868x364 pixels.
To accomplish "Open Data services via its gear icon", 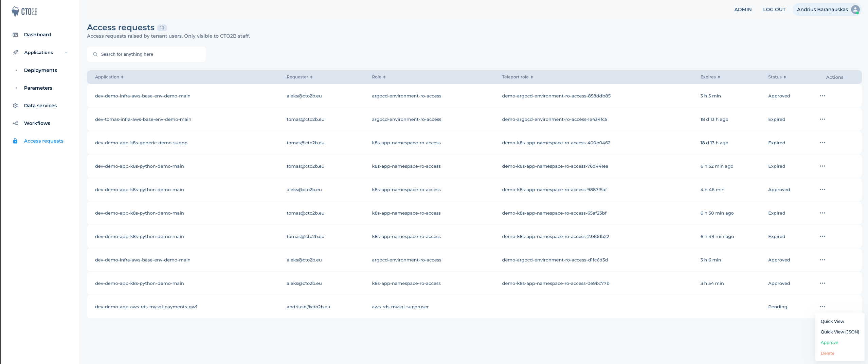I will pos(16,106).
